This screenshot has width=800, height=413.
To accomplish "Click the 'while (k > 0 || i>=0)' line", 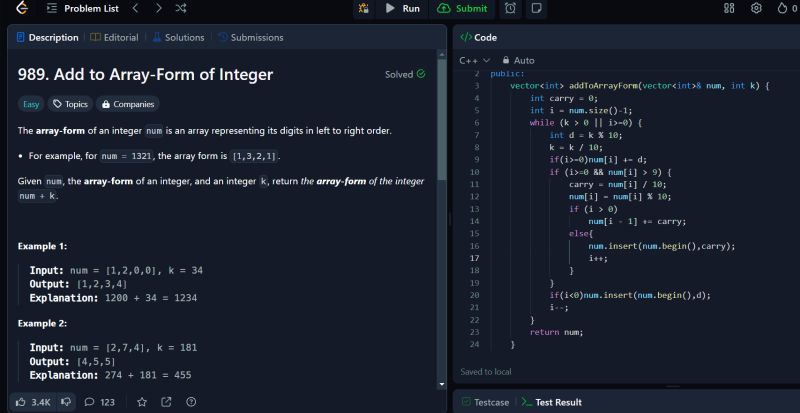I will [x=586, y=123].
